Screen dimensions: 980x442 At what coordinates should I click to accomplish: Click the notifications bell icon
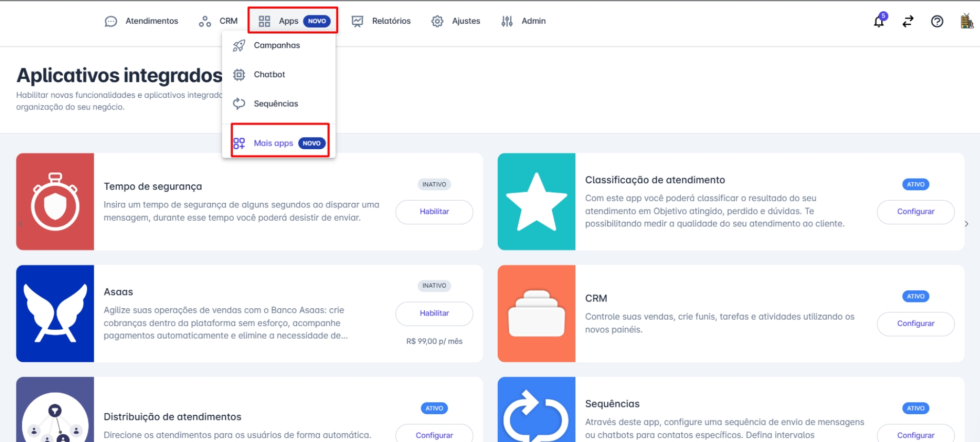pyautogui.click(x=879, y=21)
